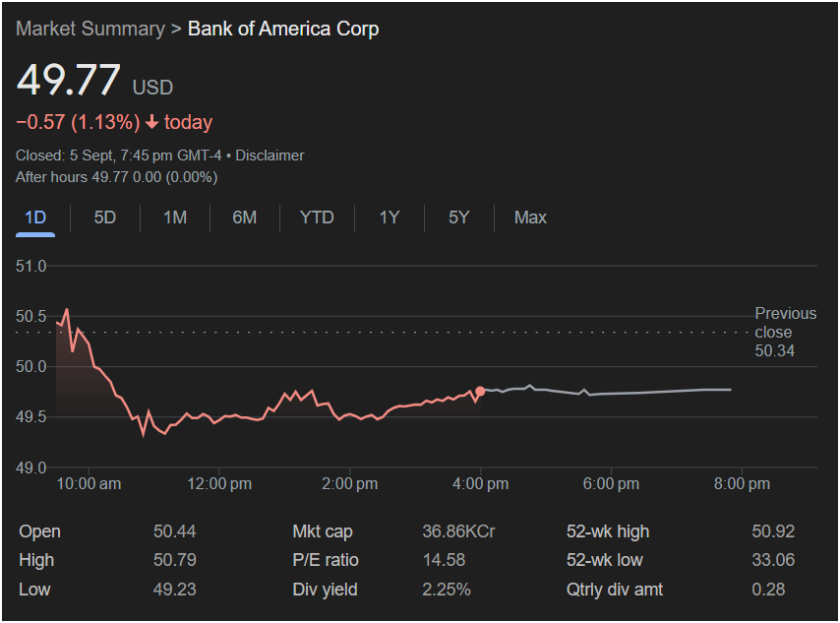Viewport: 840px width, 623px height.
Task: Click the USD currency label
Action: coord(152,88)
